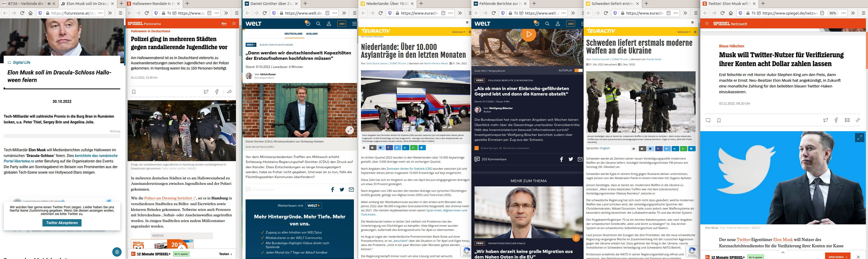Enlarge the Daniel Günther portrait photo
This screenshot has height=259, width=868.
coord(350,130)
